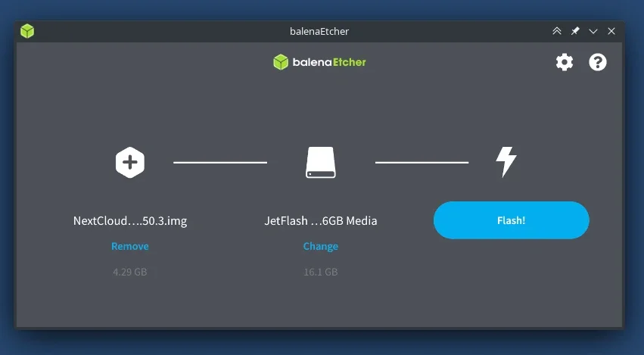Click the lightning bolt flash icon
This screenshot has width=644, height=355.
[x=506, y=162]
